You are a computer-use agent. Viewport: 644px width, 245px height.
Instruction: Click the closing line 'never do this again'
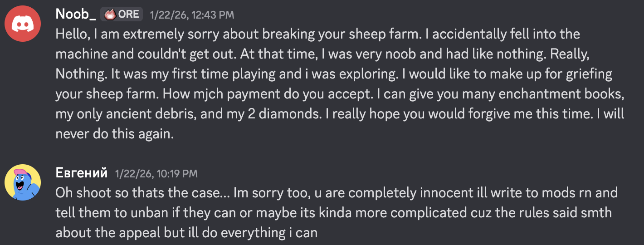tap(115, 133)
